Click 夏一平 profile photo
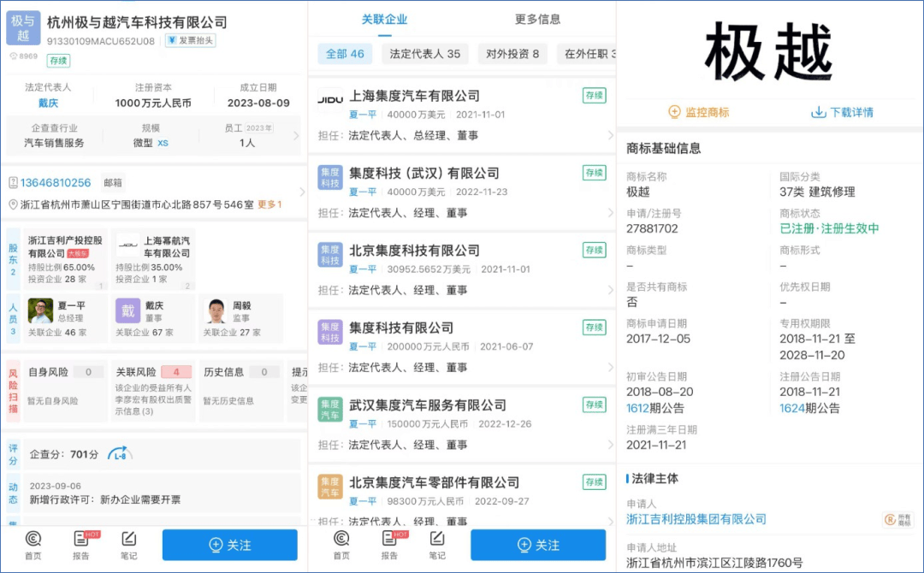This screenshot has width=924, height=573. 40,310
